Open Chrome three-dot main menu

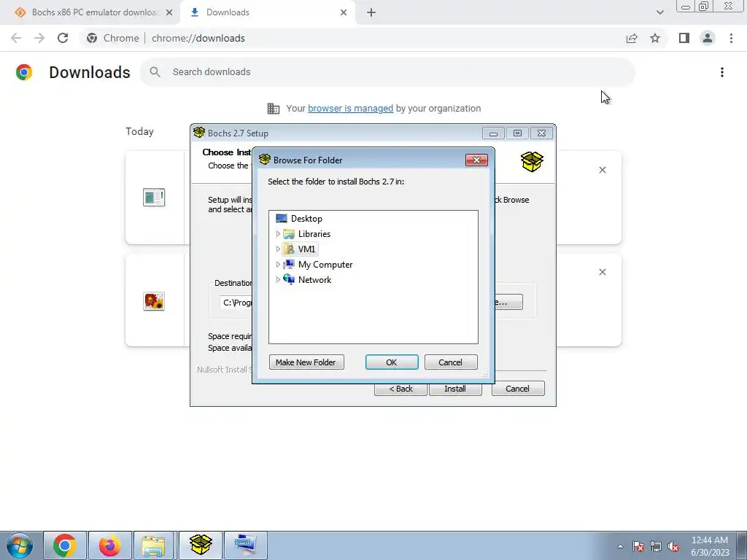(x=731, y=38)
